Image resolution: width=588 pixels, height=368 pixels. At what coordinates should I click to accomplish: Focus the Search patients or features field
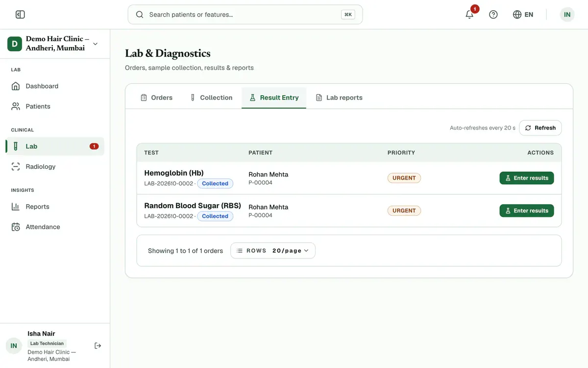pyautogui.click(x=245, y=15)
